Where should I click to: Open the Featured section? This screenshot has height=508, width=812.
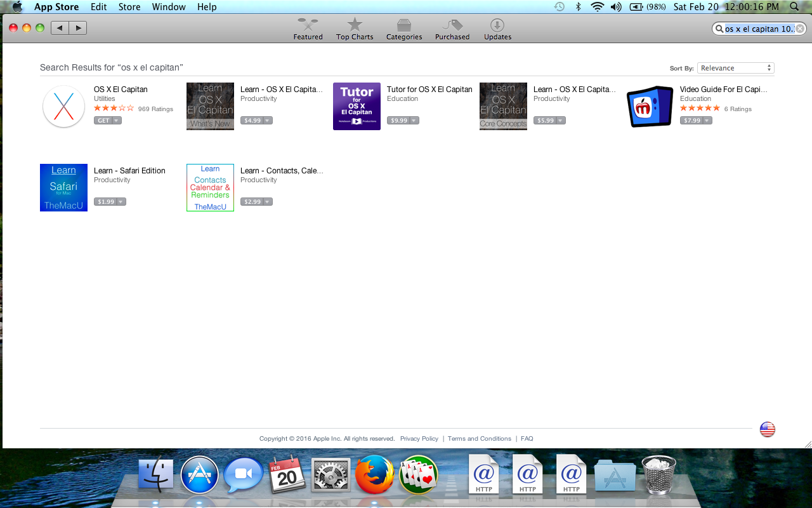click(308, 29)
